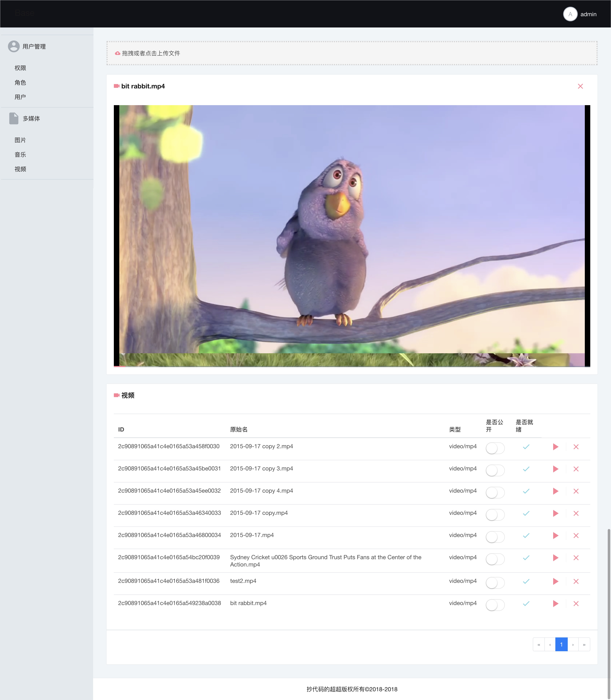Open the 图片 sidebar menu item
611x700 pixels.
point(20,140)
